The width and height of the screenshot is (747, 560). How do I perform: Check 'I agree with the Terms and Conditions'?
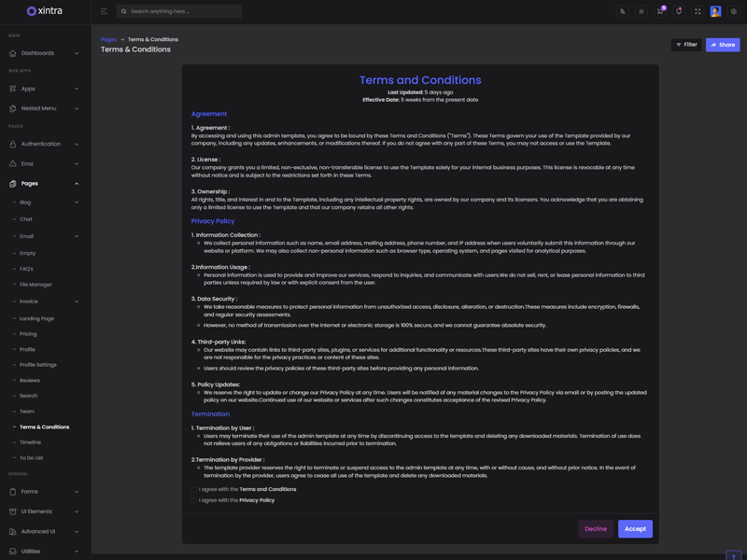click(194, 489)
